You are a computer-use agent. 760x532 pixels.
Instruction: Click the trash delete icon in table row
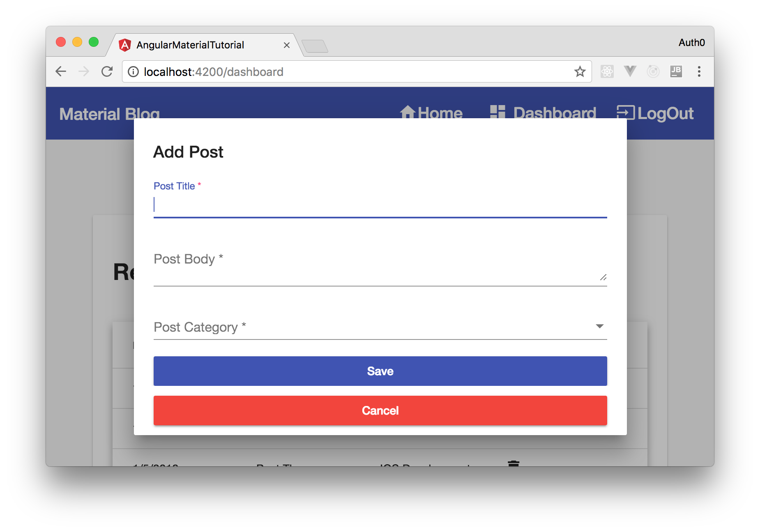pos(514,463)
